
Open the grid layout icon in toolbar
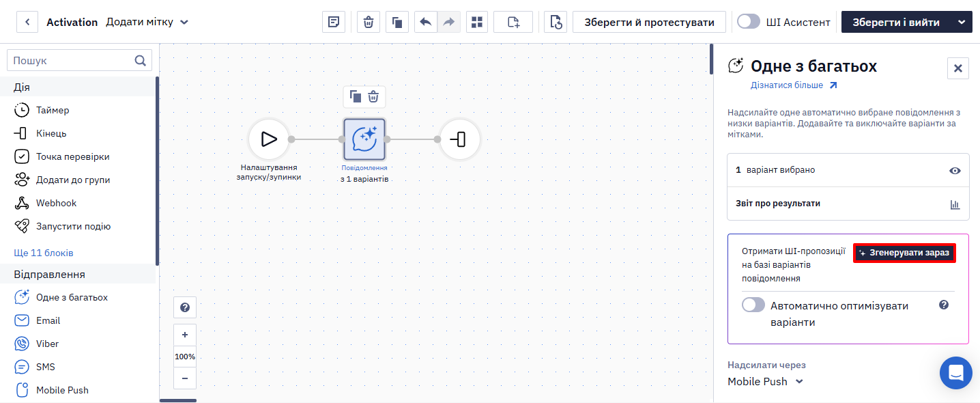pos(477,22)
